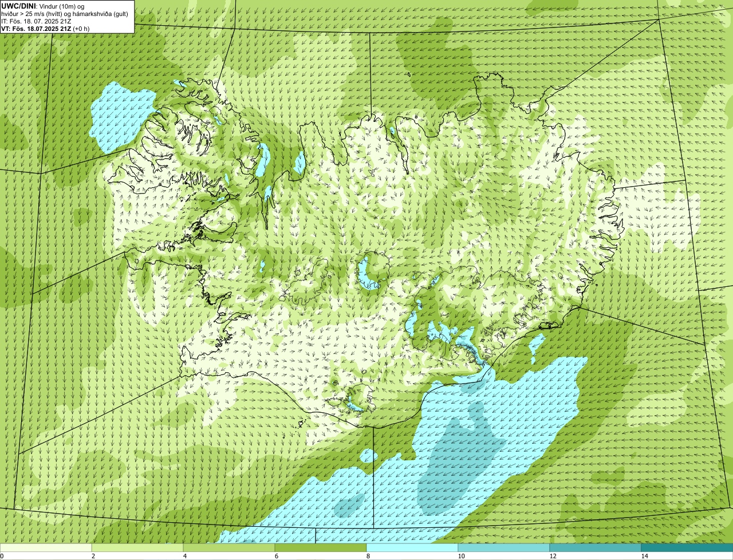Select the 'IT: Fös. 18. 07. 2025 21Z' line

(x=37, y=21)
